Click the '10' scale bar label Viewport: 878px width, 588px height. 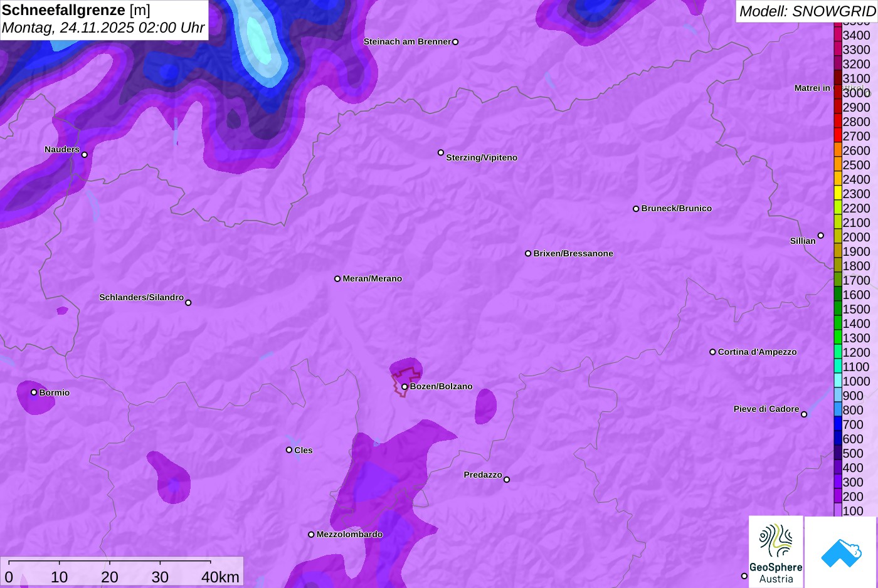click(60, 577)
